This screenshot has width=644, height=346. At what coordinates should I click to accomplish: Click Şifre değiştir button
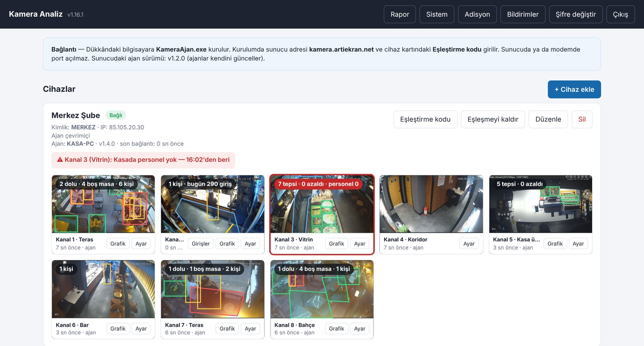pos(576,14)
